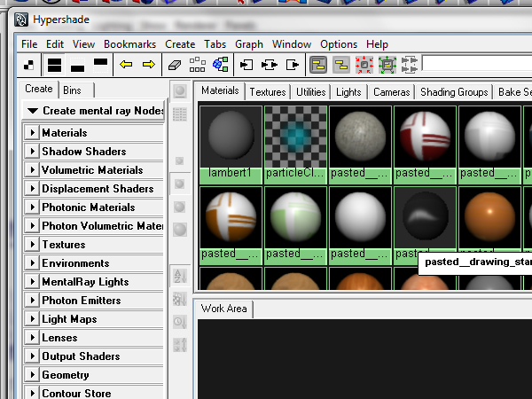Show top and bottom tabs layout

[54, 65]
